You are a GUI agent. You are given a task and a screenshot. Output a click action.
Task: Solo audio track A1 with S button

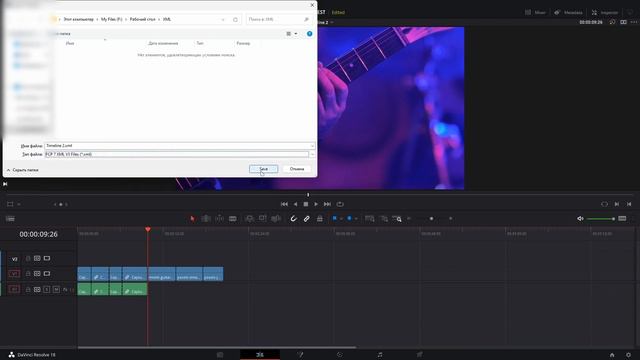click(47, 289)
